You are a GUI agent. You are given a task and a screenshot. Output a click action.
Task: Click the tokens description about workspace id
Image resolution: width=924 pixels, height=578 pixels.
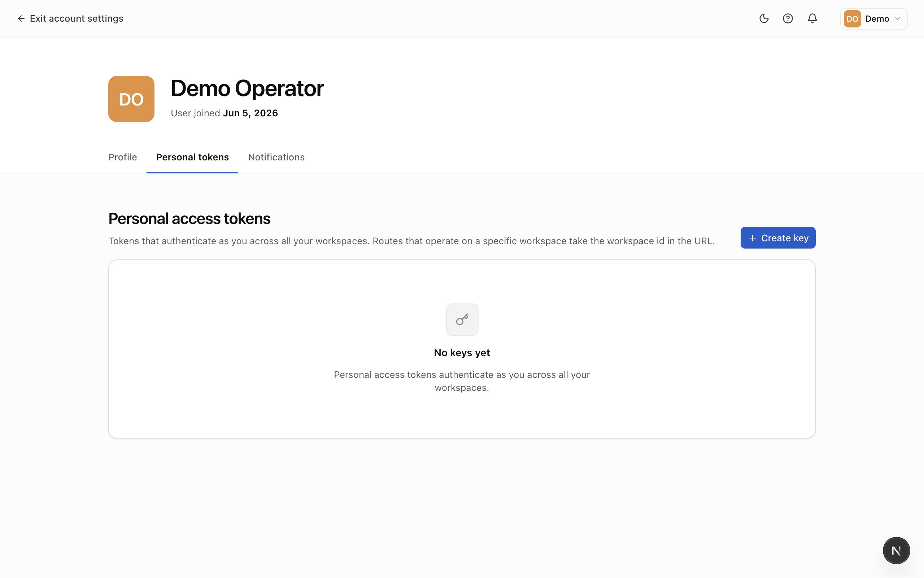411,241
